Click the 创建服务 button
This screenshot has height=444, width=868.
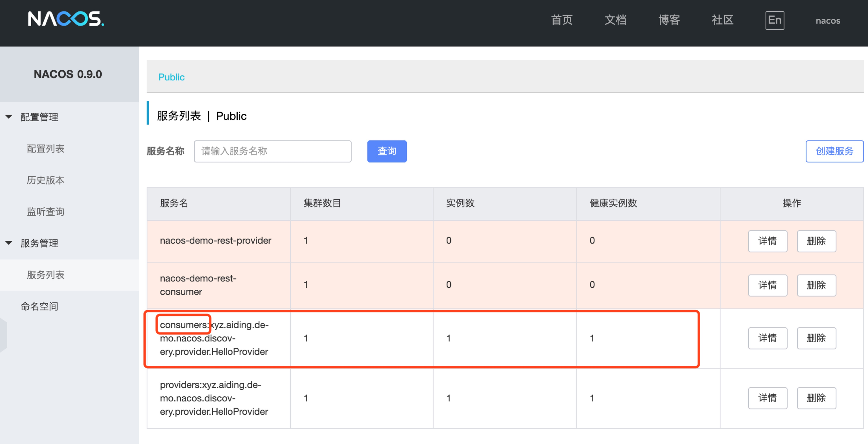835,151
